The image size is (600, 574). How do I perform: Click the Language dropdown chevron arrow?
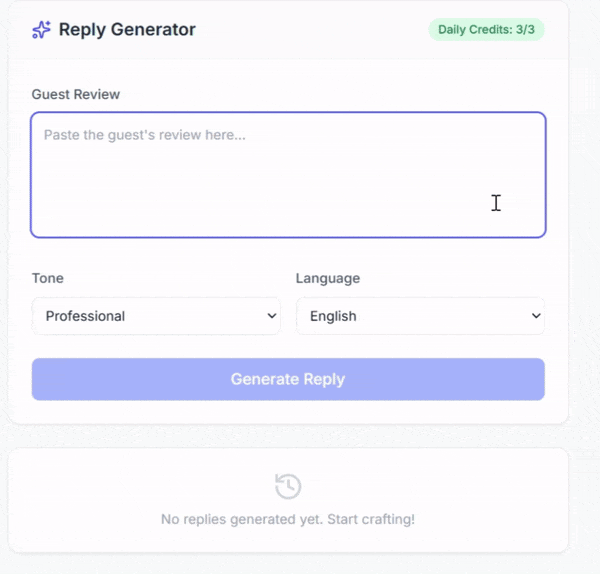pos(535,316)
